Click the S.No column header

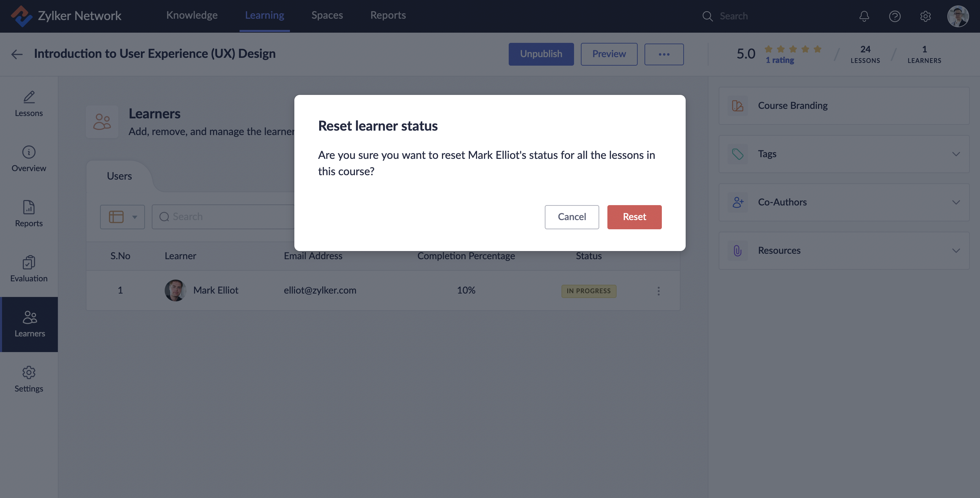(120, 256)
